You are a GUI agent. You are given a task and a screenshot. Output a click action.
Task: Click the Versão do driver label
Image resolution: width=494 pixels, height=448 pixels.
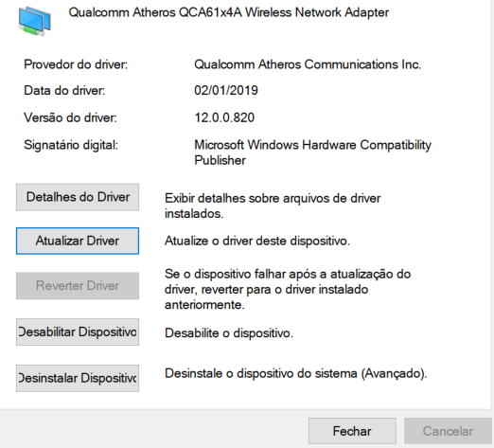(70, 117)
